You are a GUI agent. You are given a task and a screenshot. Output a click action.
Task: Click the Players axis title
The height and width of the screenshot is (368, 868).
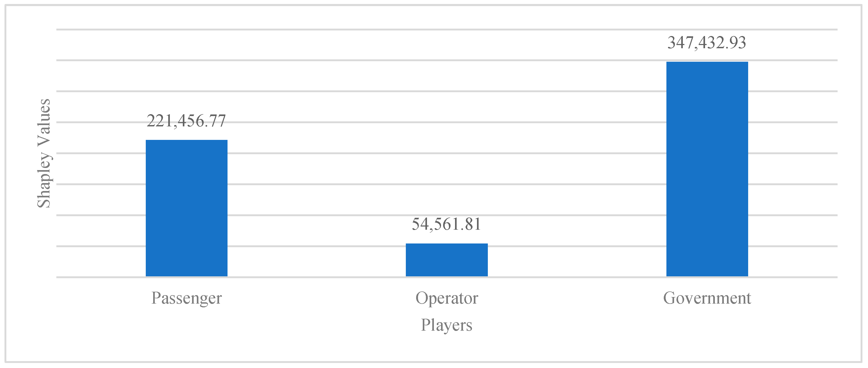coord(447,325)
